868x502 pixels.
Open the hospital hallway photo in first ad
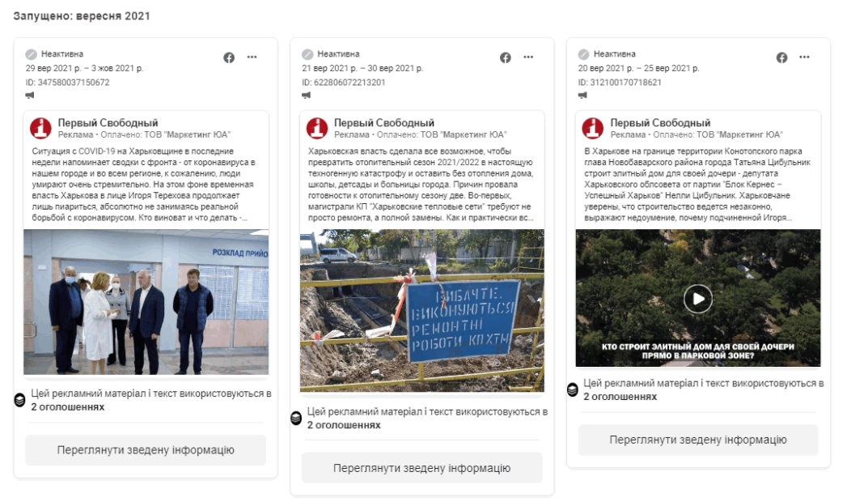(146, 302)
